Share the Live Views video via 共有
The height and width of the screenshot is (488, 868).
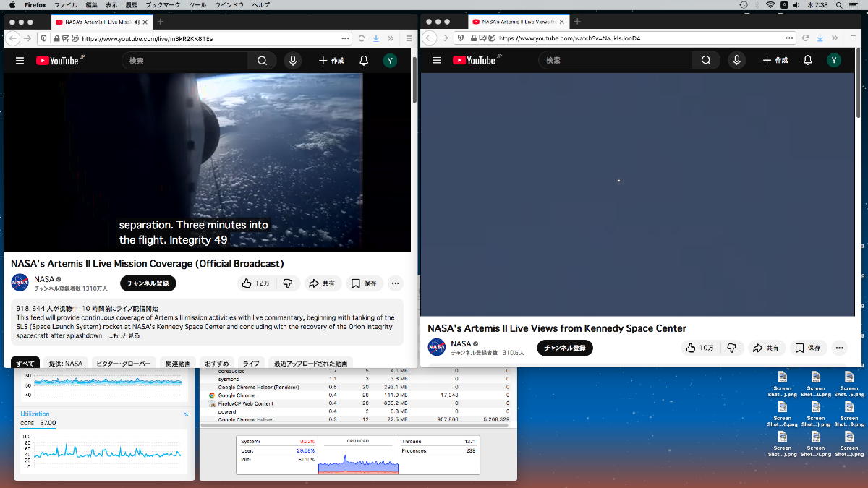point(767,348)
